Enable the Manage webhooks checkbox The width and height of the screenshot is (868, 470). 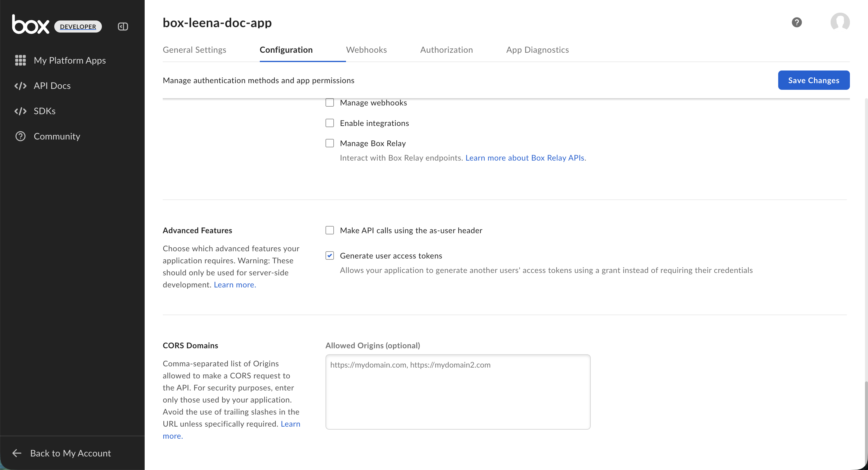pyautogui.click(x=329, y=102)
